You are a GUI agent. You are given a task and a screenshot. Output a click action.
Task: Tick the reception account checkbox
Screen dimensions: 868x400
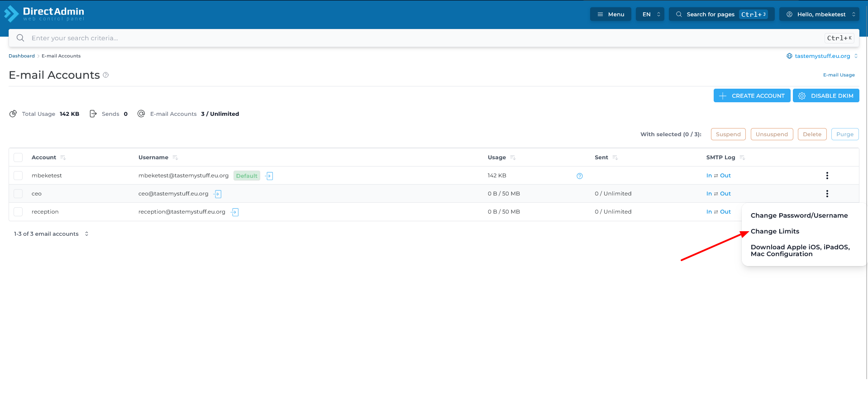click(x=18, y=212)
